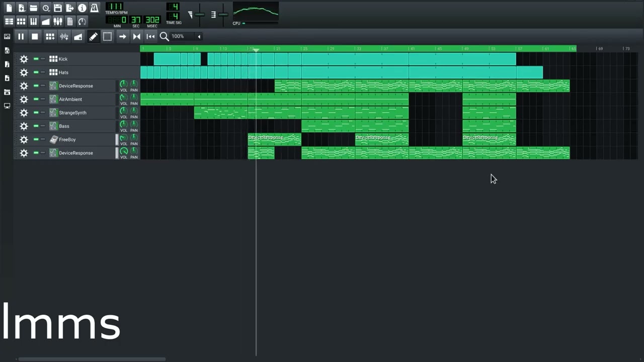
Task: Click the master pitch slider
Action: [223, 15]
